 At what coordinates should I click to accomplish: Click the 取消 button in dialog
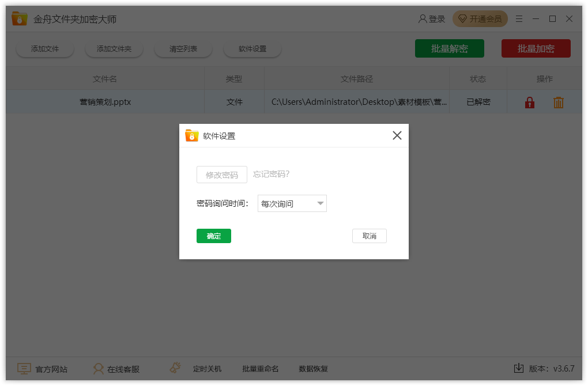point(370,236)
